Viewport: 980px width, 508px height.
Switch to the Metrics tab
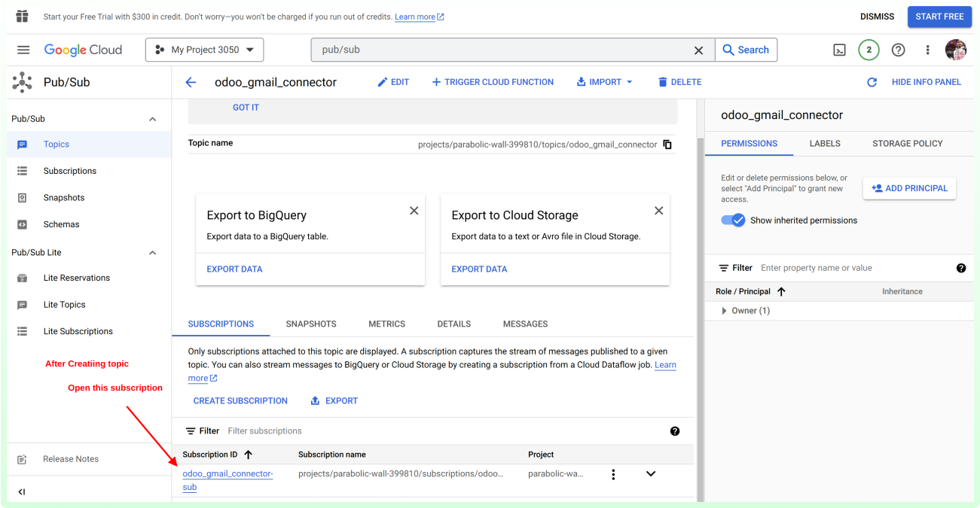tap(386, 324)
